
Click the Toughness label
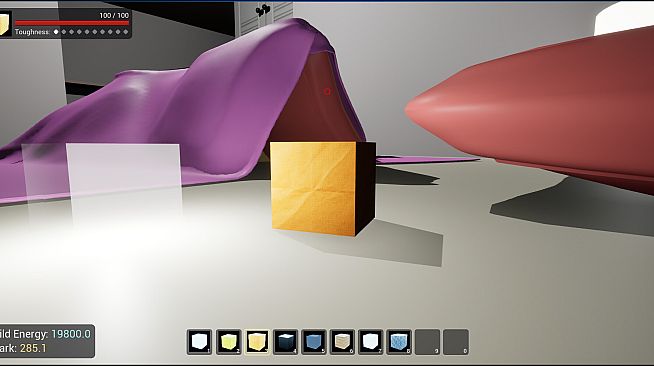tap(32, 32)
